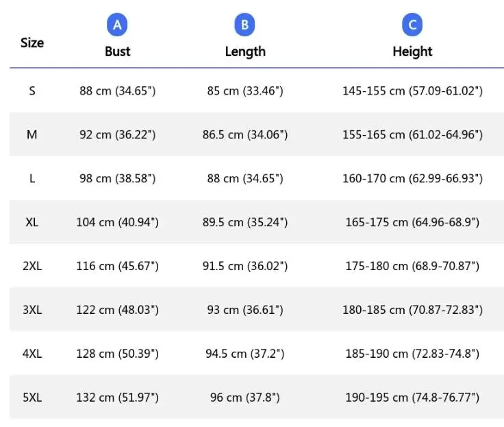The height and width of the screenshot is (427, 504).
Task: Click the Size column header
Action: (32, 42)
